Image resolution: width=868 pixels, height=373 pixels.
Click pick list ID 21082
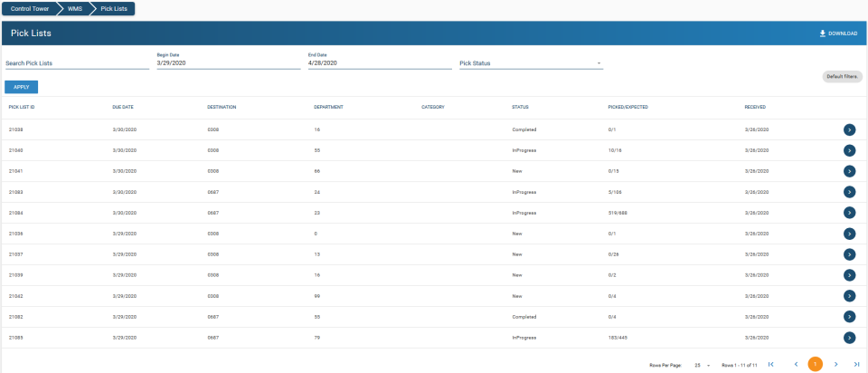coord(15,317)
